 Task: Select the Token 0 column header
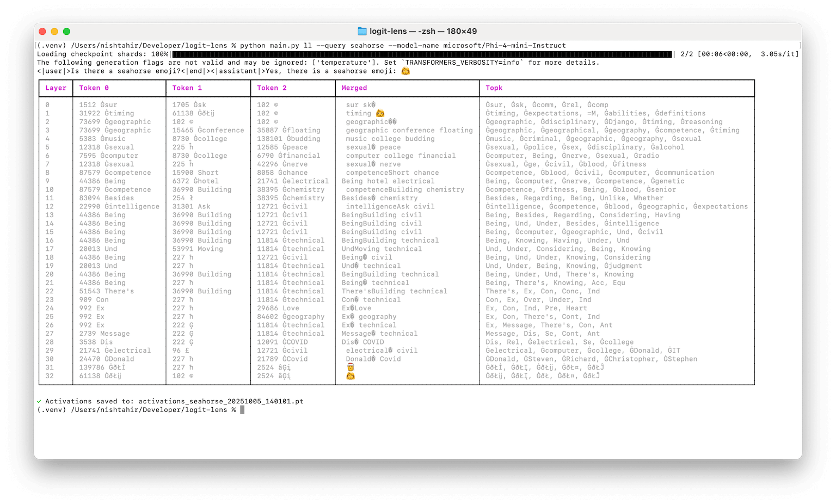[94, 88]
